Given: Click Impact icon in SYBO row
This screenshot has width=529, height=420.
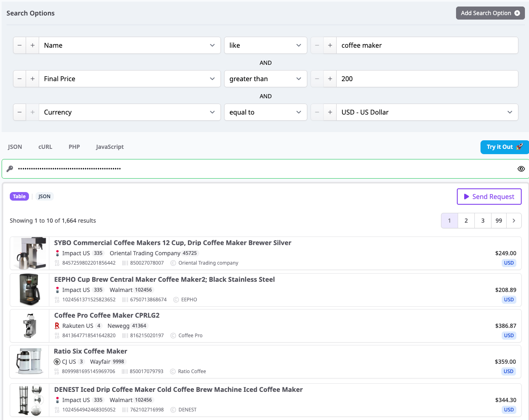Looking at the screenshot, I should (57, 253).
